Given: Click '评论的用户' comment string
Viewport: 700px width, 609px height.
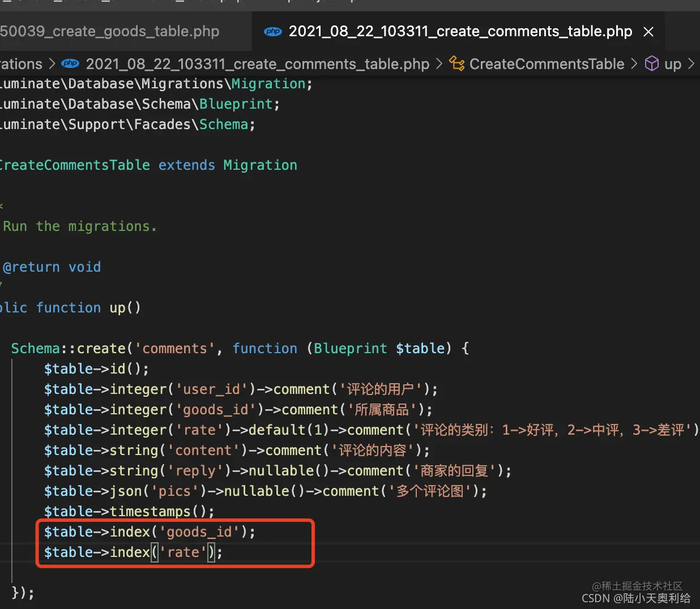Looking at the screenshot, I should point(380,389).
